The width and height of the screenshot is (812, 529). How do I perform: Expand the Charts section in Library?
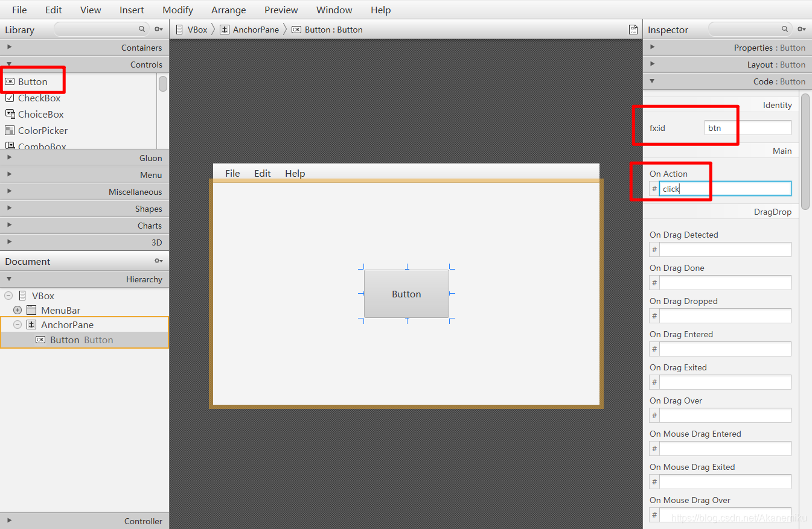(9, 225)
